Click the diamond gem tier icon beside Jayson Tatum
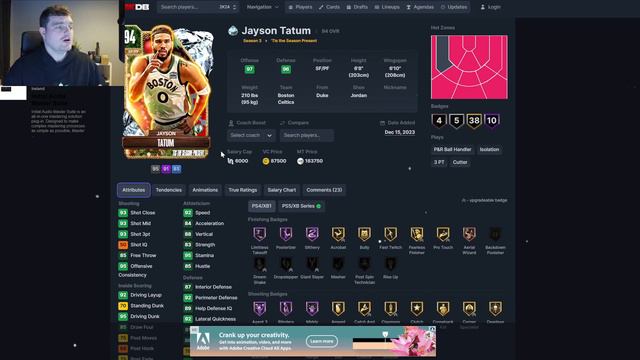Viewport: 640px width, 360px height. click(x=233, y=31)
